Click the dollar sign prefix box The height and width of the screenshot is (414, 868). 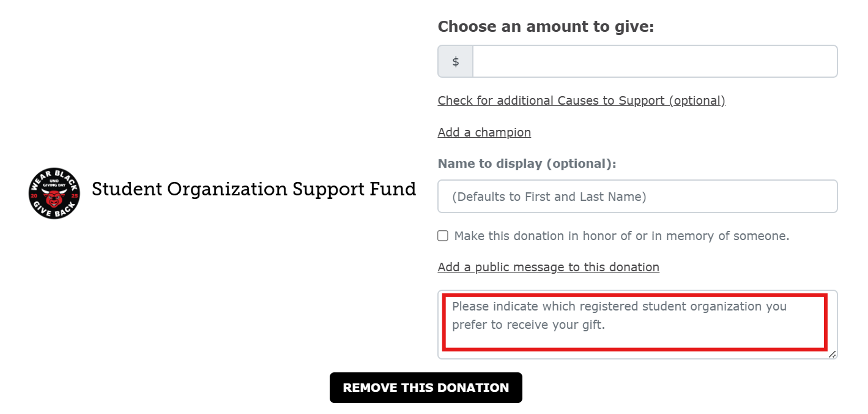tap(455, 61)
